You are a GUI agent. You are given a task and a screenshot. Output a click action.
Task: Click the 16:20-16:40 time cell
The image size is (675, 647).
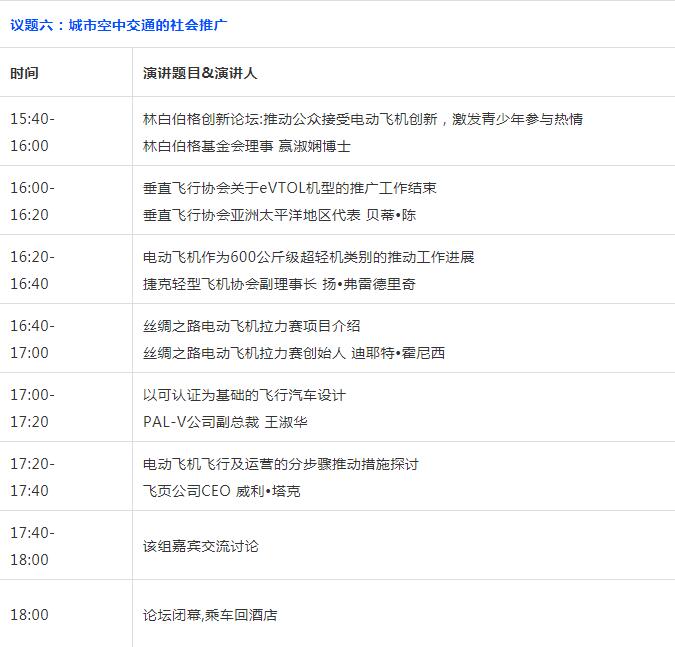[x=33, y=270]
